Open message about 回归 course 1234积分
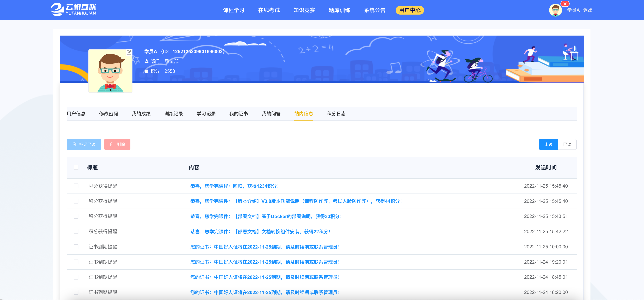This screenshot has height=300, width=644. [x=234, y=186]
